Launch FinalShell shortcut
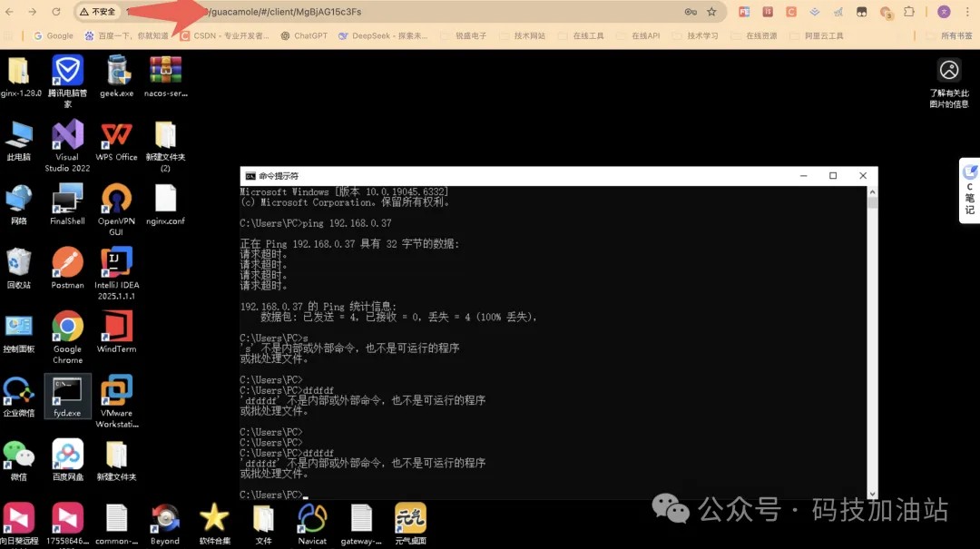 67,204
